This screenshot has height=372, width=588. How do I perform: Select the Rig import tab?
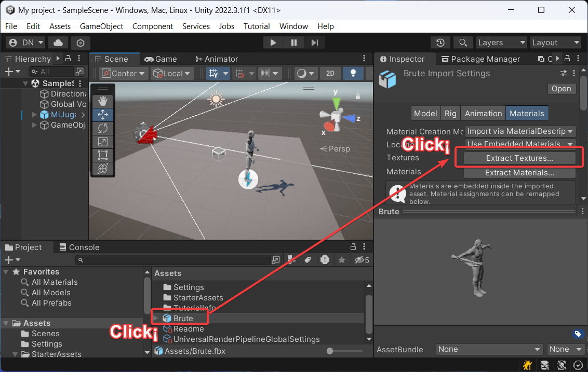450,114
